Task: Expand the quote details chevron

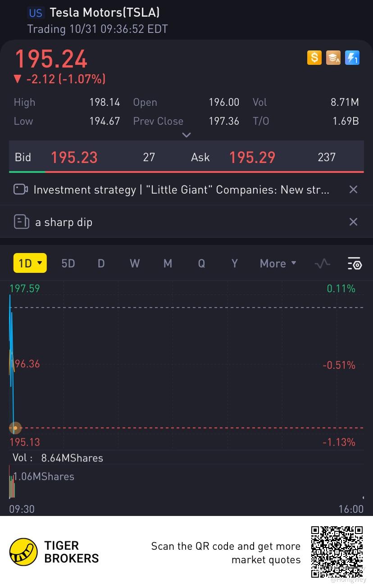Action: [186, 135]
